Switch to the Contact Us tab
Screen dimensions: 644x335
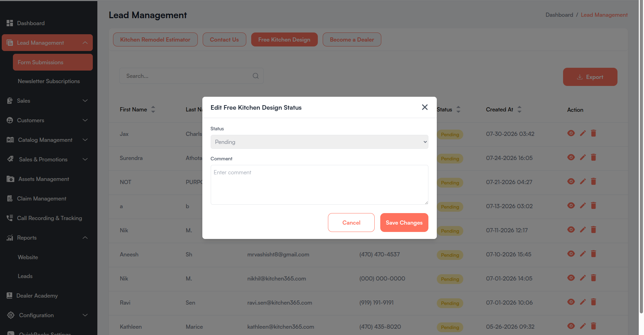pos(224,39)
